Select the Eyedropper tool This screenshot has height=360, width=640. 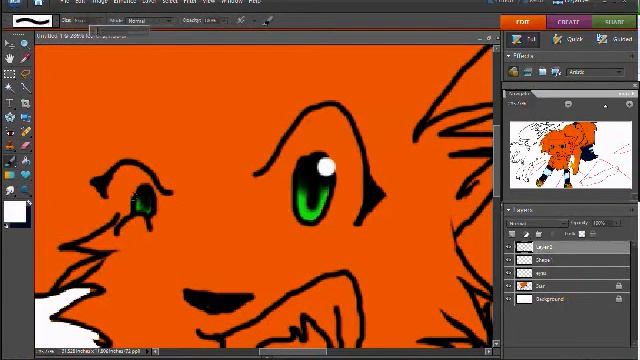click(x=25, y=59)
